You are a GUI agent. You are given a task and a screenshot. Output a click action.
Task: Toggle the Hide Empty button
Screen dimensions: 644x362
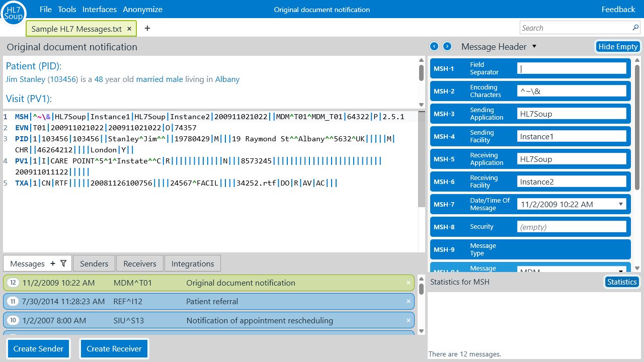tap(618, 46)
